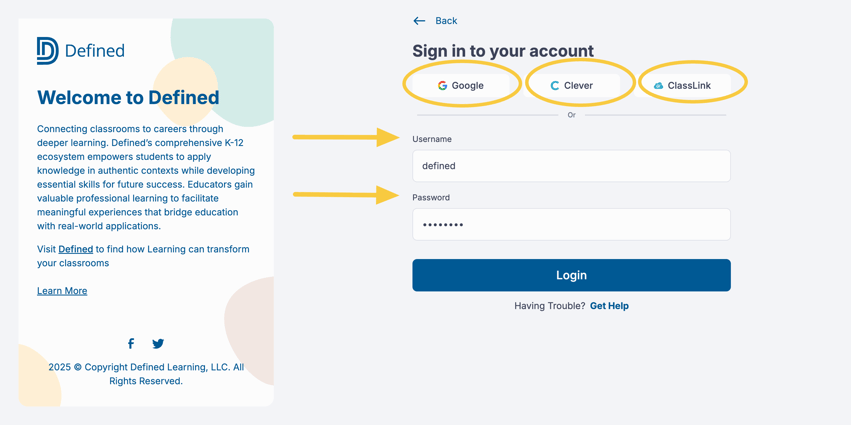Click the copyright notice text

(x=146, y=374)
